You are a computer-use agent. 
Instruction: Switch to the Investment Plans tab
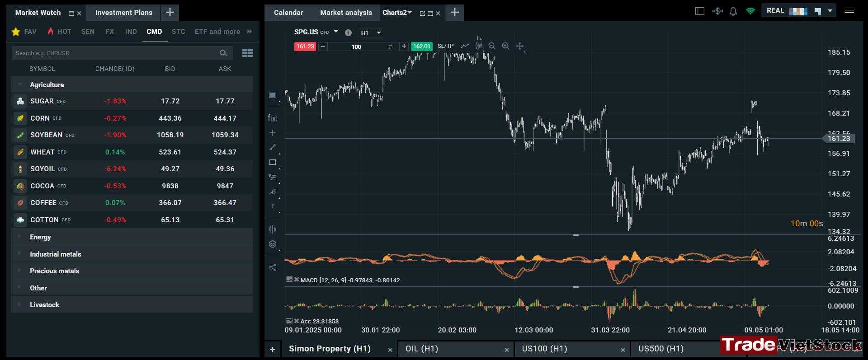click(124, 13)
